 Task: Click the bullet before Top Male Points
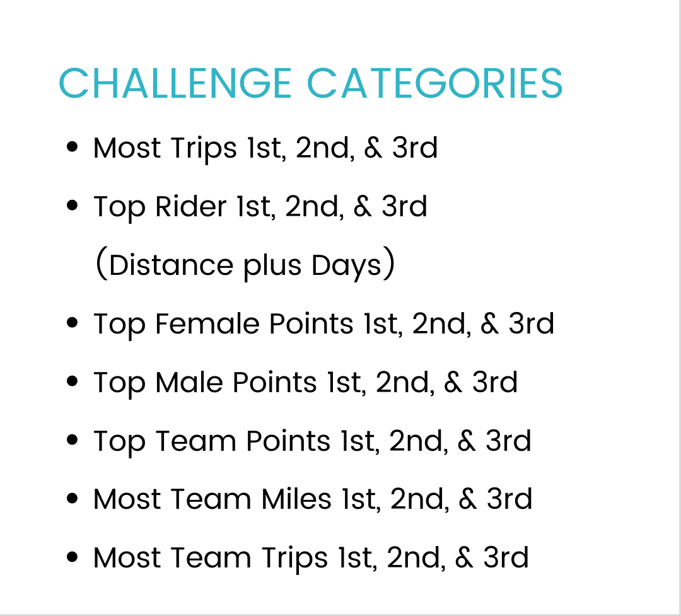coord(72,381)
